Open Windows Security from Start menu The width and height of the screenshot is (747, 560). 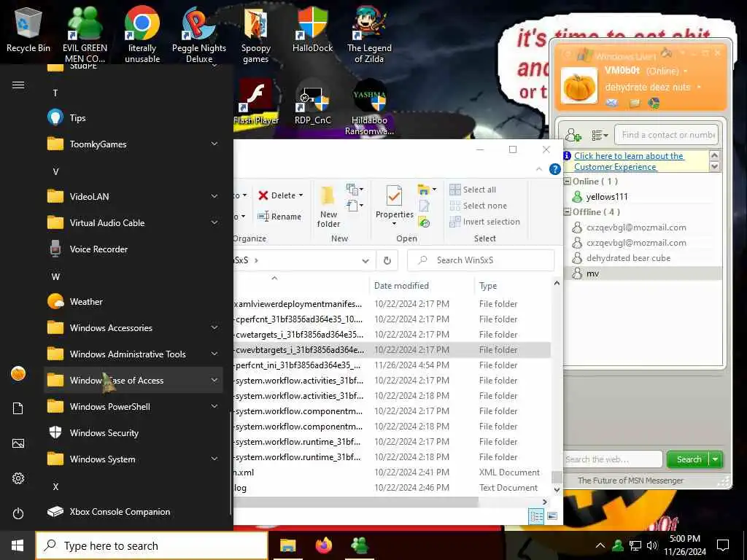[x=133, y=433]
